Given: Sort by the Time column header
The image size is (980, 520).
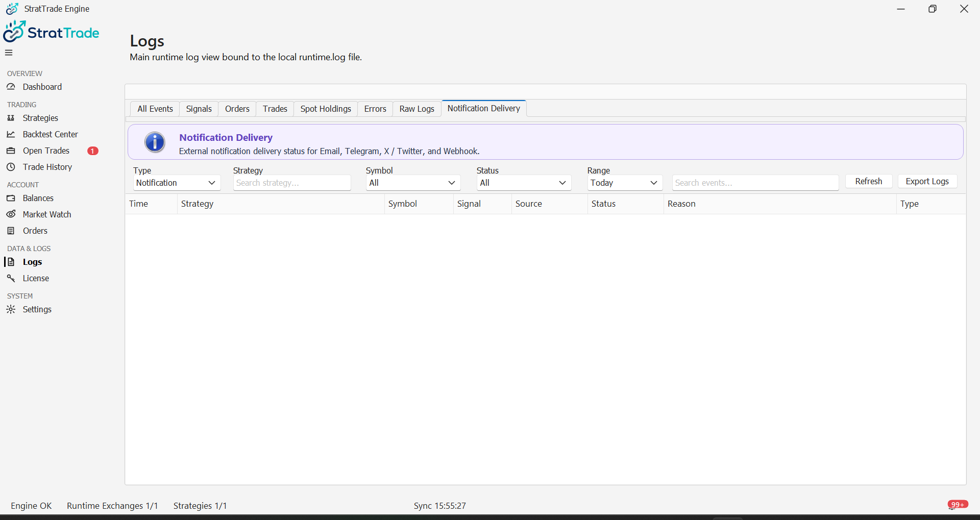Looking at the screenshot, I should pyautogui.click(x=151, y=204).
